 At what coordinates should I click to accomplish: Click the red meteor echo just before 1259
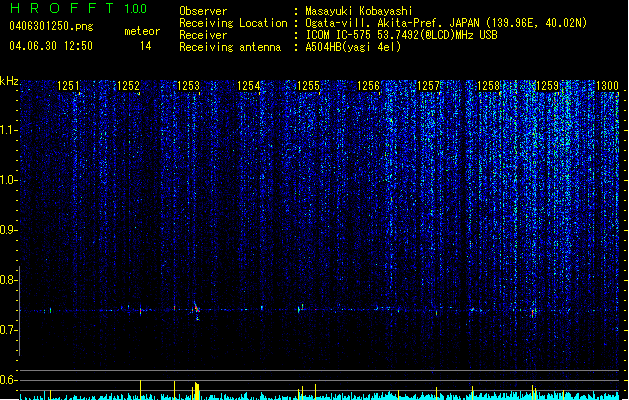point(533,312)
